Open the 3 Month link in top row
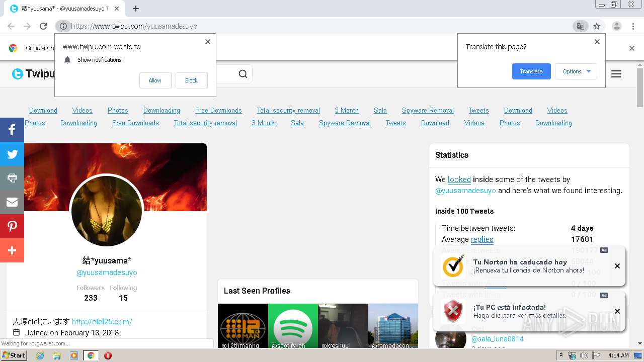The image size is (644, 362). pos(347,111)
